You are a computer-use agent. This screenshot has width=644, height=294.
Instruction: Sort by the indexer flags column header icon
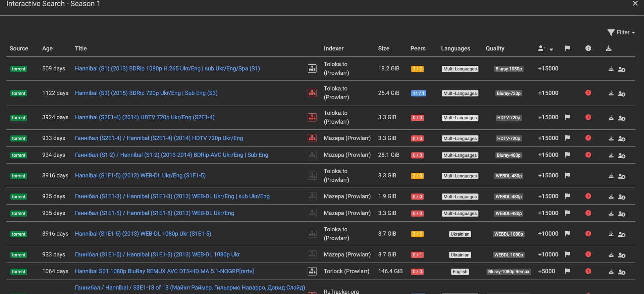point(567,48)
